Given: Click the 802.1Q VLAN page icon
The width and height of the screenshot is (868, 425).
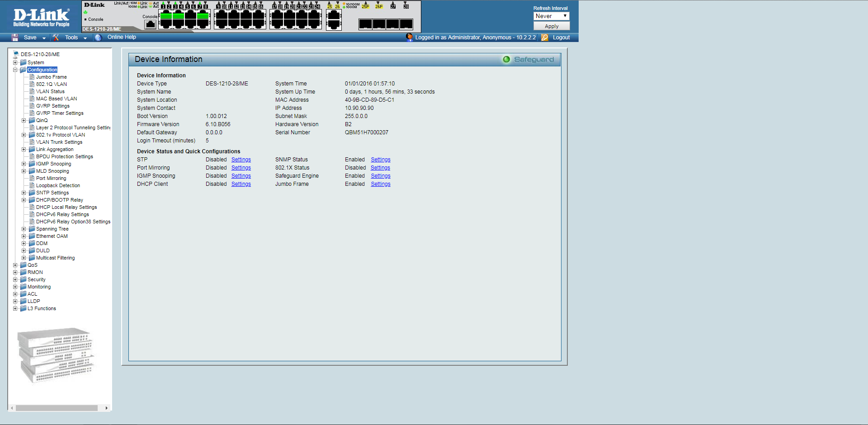Looking at the screenshot, I should coord(32,84).
